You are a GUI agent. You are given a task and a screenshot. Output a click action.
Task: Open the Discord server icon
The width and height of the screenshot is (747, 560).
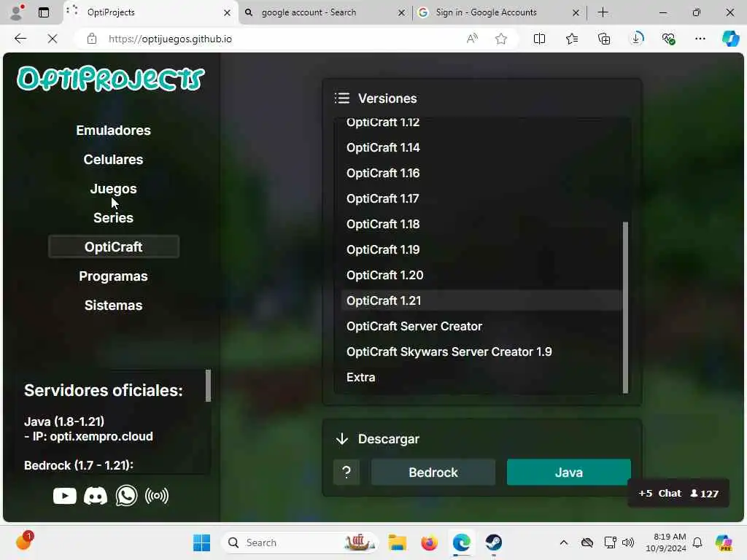[96, 496]
